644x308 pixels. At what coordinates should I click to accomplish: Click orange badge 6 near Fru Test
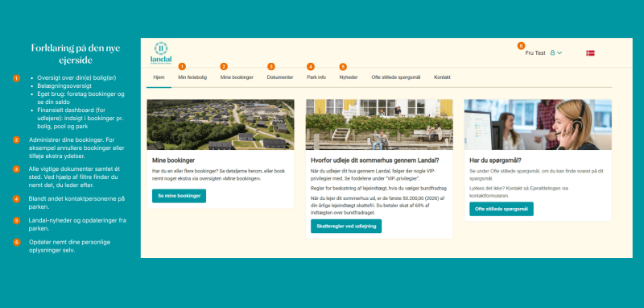[x=521, y=46]
